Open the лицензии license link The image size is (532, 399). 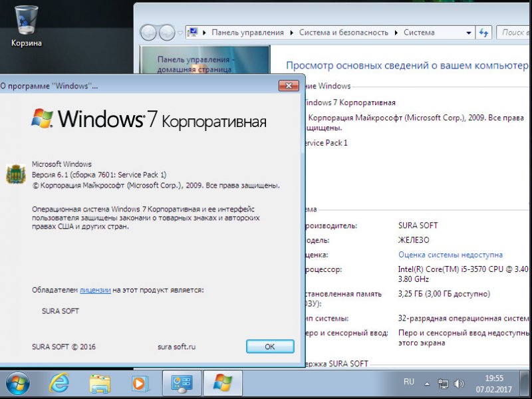pyautogui.click(x=95, y=290)
